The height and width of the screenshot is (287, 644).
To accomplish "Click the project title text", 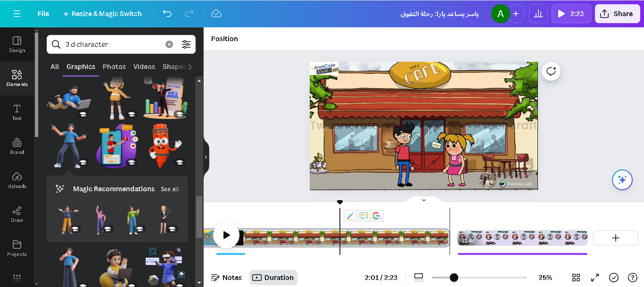I will 440,14.
